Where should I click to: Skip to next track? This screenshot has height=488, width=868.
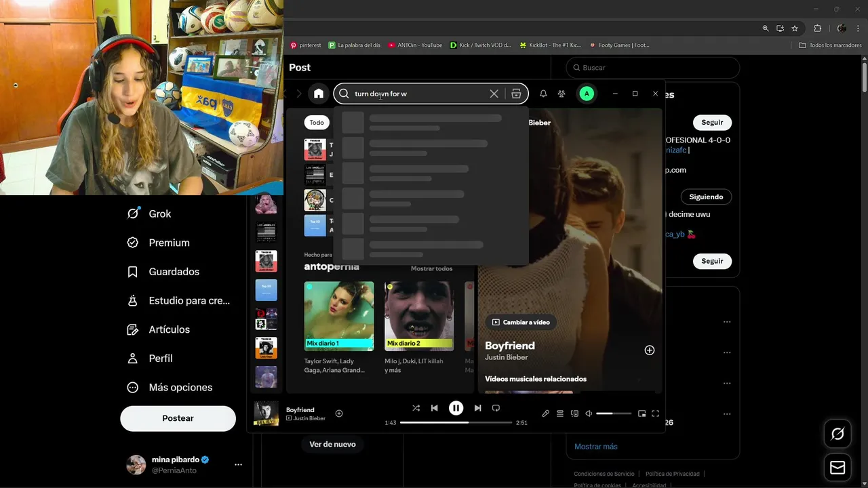[x=477, y=408]
